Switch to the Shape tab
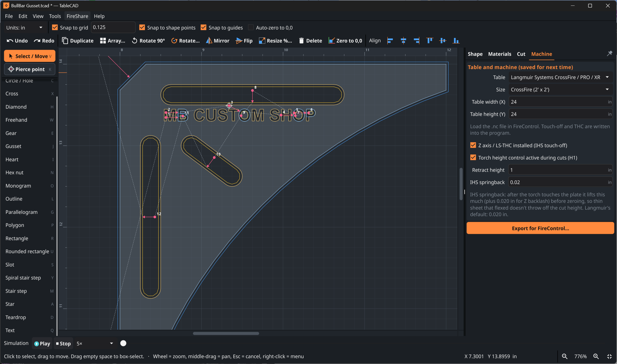 475,54
